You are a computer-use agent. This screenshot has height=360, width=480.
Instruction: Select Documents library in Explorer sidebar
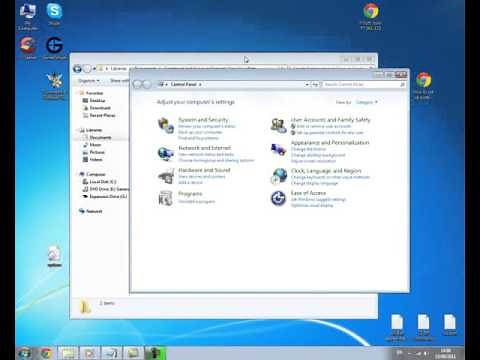pos(97,137)
